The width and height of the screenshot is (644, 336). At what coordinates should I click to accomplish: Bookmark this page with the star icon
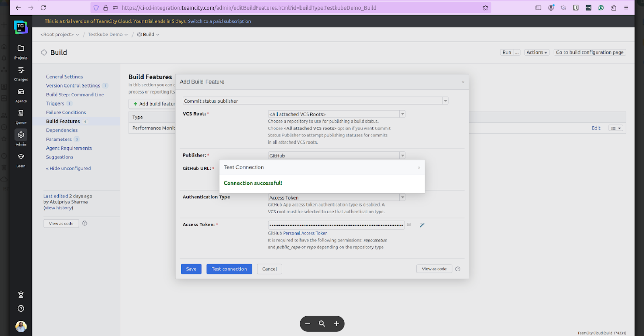pos(485,8)
